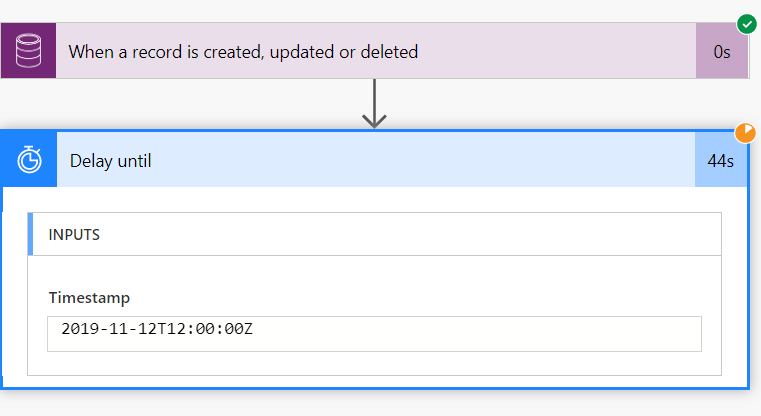Viewport: 761px width, 416px height.
Task: Click the purple database trigger icon
Action: (x=28, y=50)
